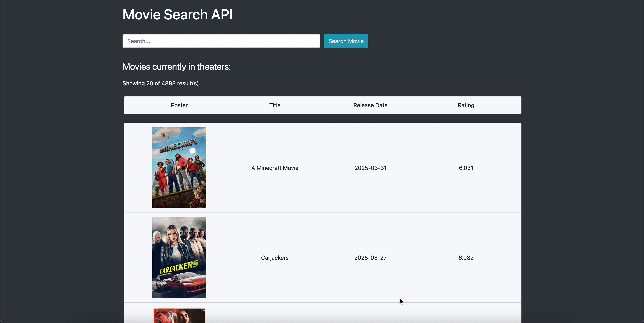Viewport: 644px width, 323px height.
Task: Click release date 2025-03-27
Action: (370, 258)
